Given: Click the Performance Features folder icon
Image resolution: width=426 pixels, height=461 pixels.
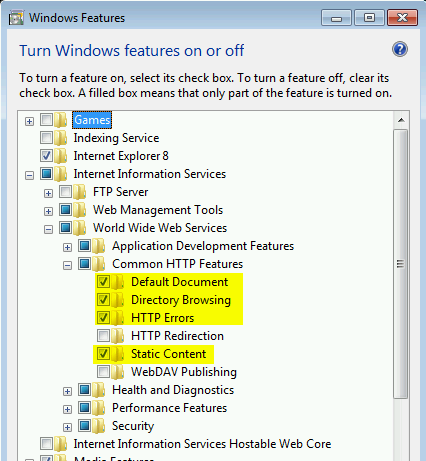Looking at the screenshot, I should click(99, 408).
